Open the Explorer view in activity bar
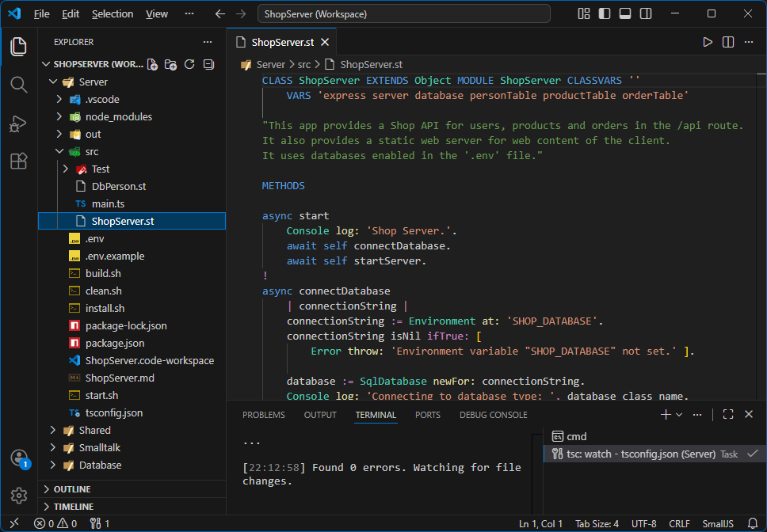Image resolution: width=767 pixels, height=532 pixels. 18,47
